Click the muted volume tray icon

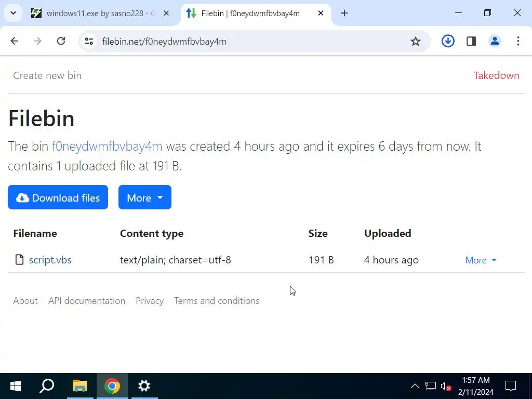point(446,386)
